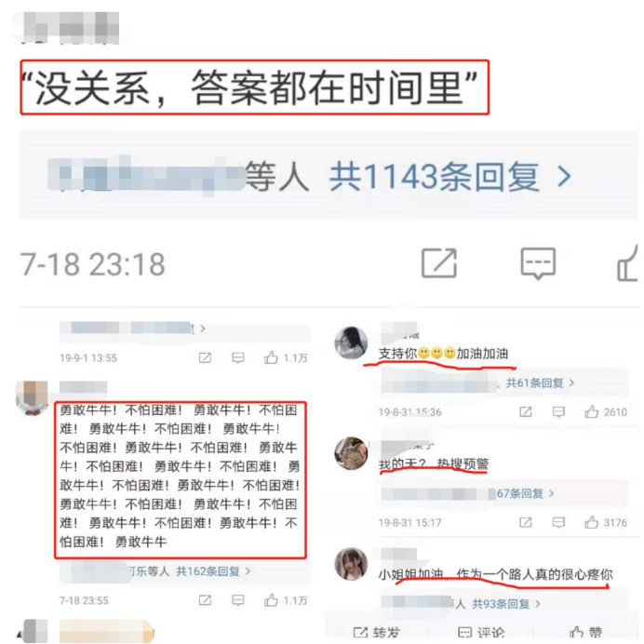Viewport: 644px width, 644px height.
Task: Tap repost icon beside 7-18 23:18 timestamp
Action: 439,263
